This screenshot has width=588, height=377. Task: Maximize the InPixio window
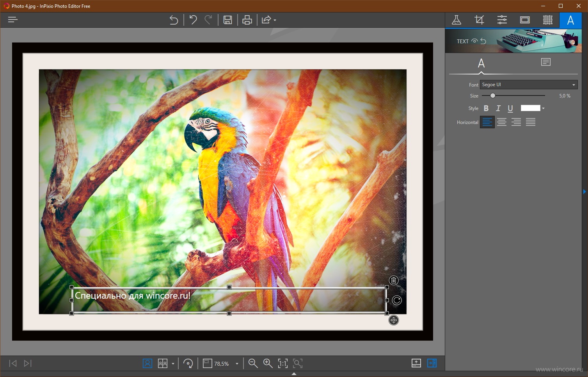tap(561, 6)
